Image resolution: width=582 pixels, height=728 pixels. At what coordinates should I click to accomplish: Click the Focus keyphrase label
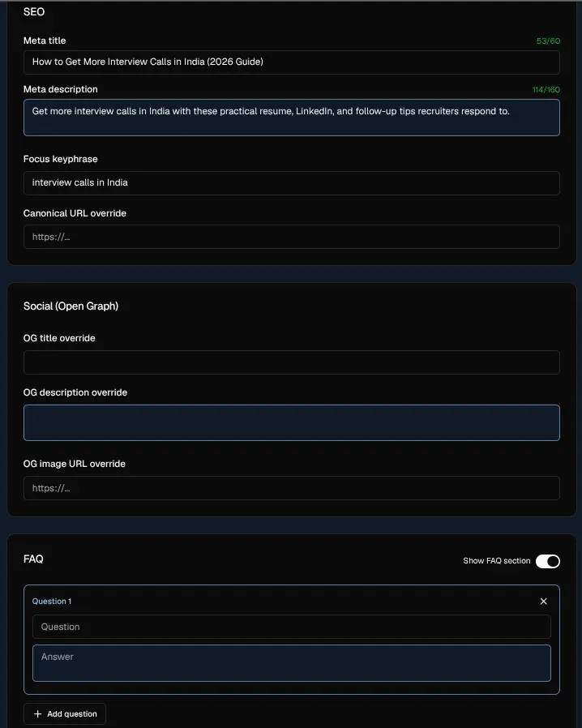click(60, 159)
